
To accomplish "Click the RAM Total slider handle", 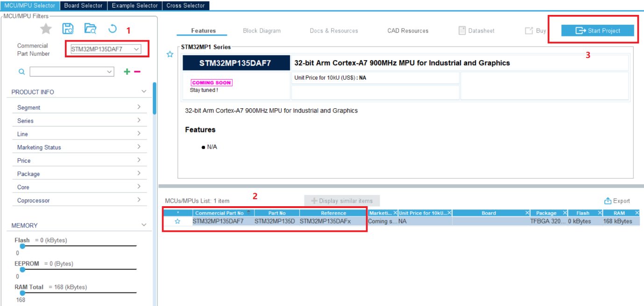I will coord(21,293).
